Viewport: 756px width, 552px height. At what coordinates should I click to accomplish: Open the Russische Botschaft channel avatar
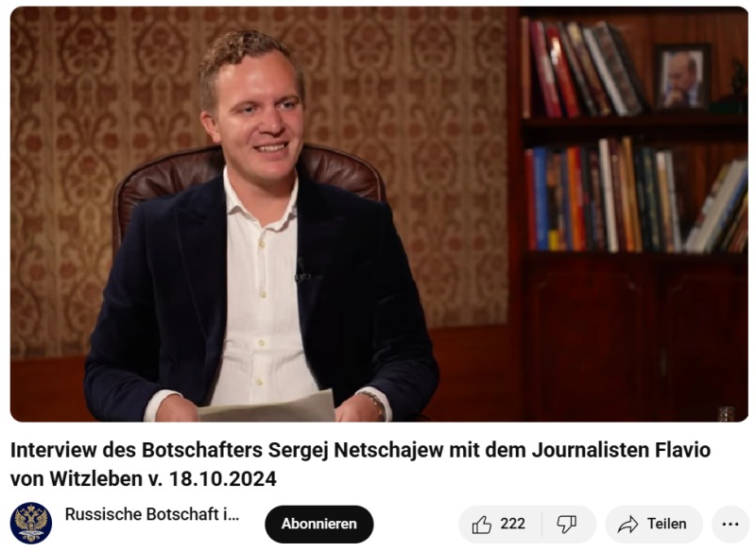31,524
